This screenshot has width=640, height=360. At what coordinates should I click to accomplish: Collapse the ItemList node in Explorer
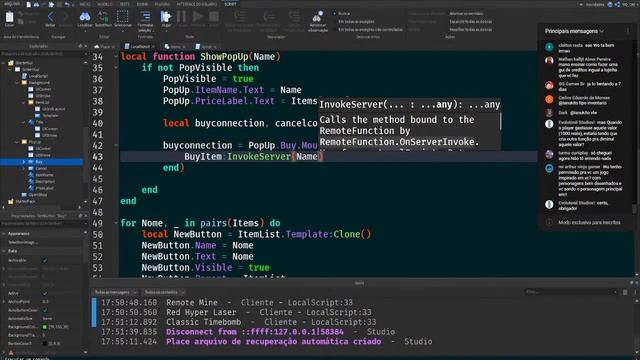pyautogui.click(x=24, y=102)
